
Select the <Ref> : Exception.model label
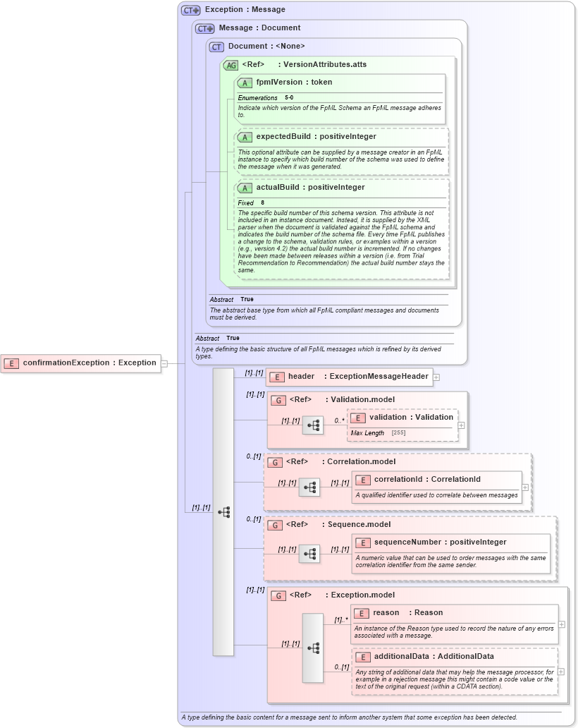(x=342, y=595)
